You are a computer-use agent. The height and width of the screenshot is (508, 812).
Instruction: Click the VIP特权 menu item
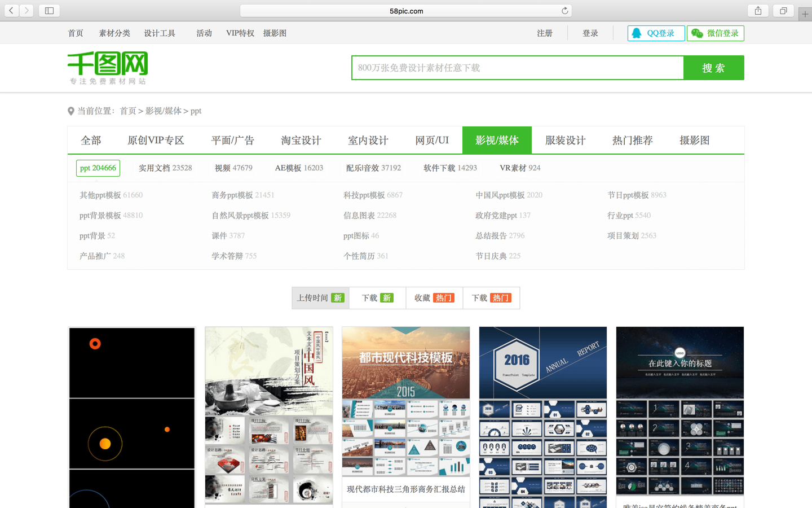click(x=240, y=33)
